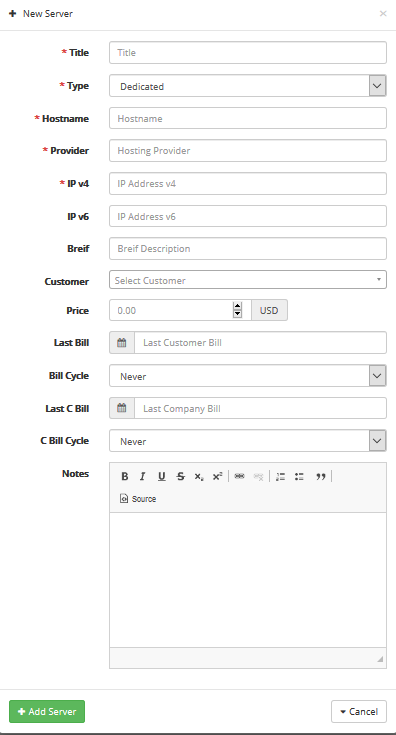Viewport: 396px width, 735px height.
Task: Expand the C Bill Cycle dropdown
Action: pyautogui.click(x=248, y=441)
